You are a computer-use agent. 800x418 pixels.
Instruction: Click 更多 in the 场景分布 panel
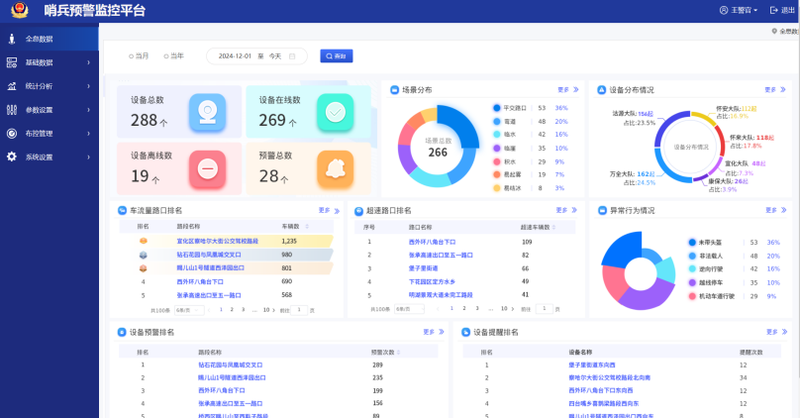point(568,90)
